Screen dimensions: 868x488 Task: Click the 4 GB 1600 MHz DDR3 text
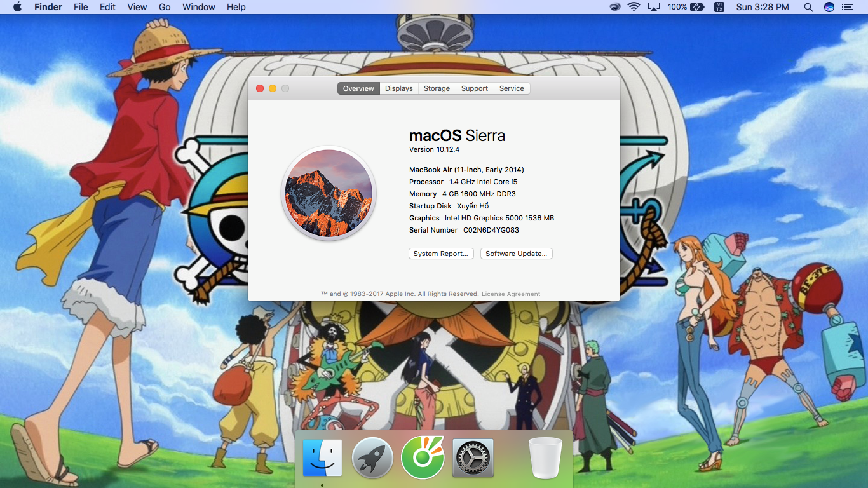click(479, 194)
